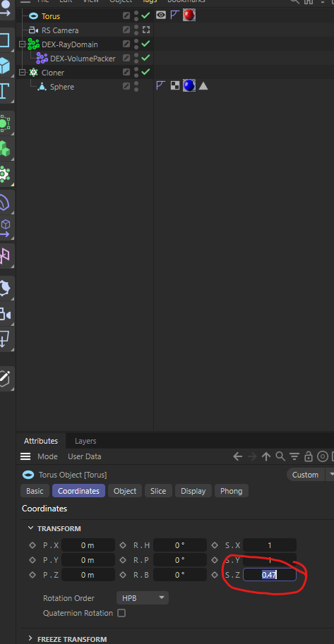Click the camera icon in the left palette

click(x=4, y=315)
